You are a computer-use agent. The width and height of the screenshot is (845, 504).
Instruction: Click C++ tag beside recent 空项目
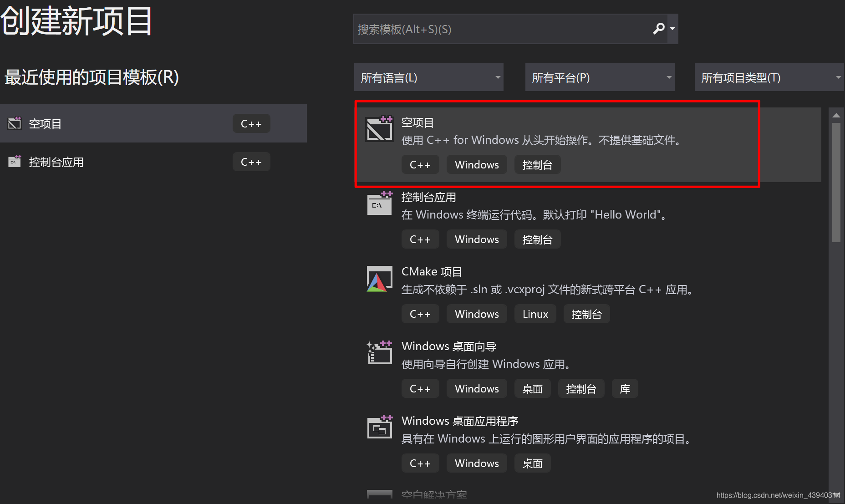click(251, 123)
